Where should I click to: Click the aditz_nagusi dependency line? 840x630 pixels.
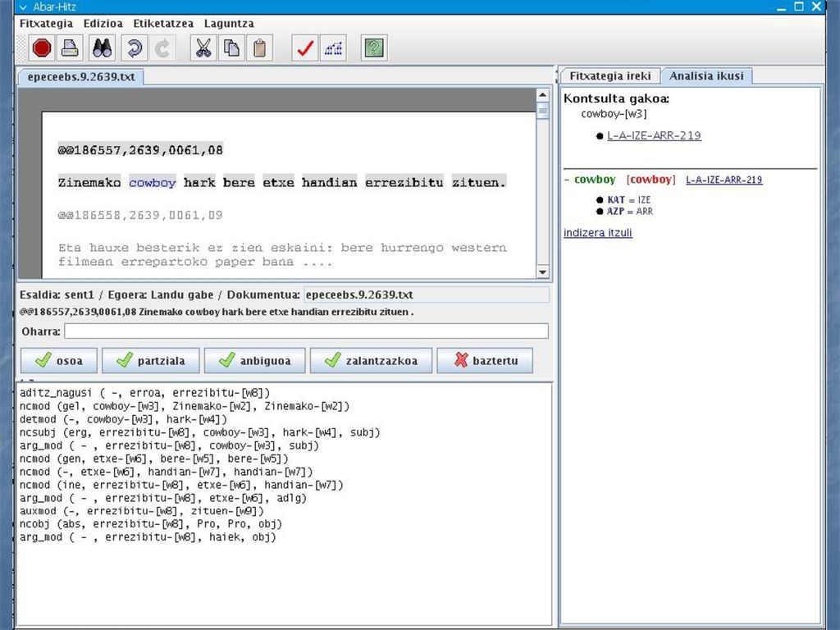pos(144,393)
